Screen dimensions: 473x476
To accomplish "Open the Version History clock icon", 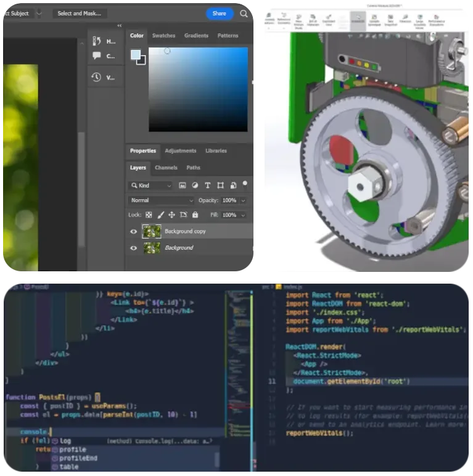I will click(96, 77).
